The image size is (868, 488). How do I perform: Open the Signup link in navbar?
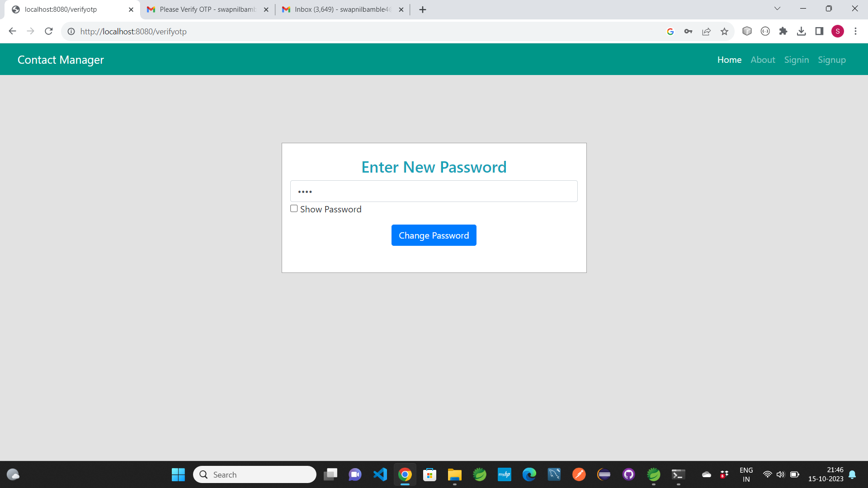point(831,60)
